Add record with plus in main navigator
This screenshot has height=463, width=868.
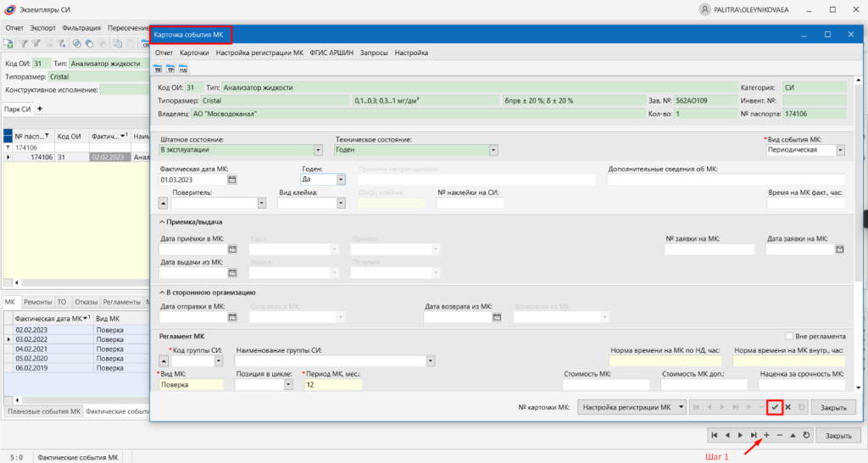point(766,435)
